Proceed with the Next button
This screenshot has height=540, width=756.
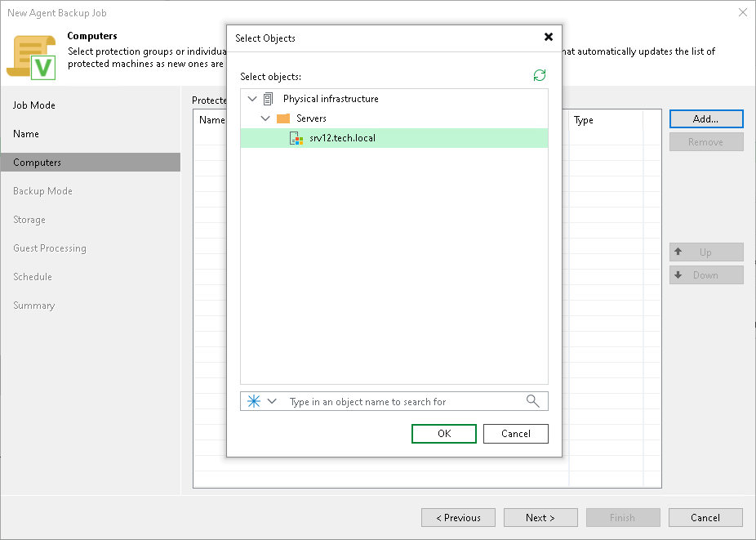coord(540,517)
